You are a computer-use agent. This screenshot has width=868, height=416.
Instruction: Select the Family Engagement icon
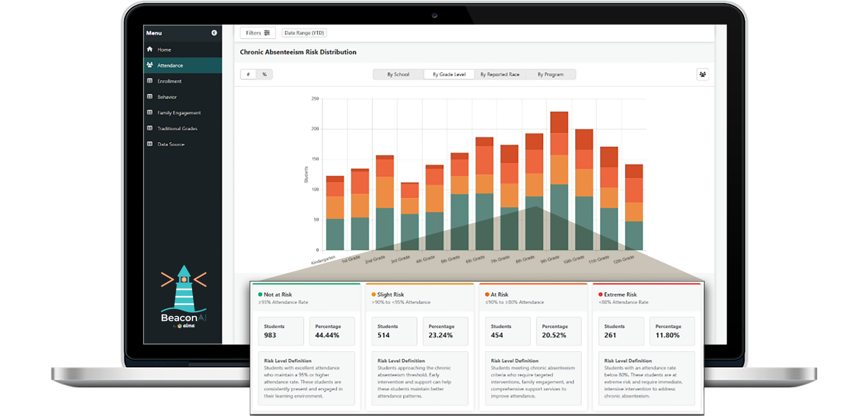tap(150, 113)
